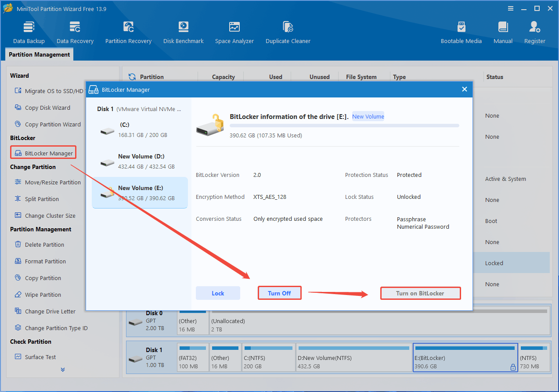Open BitLocker Manager in sidebar
The image size is (559, 392).
(x=43, y=153)
